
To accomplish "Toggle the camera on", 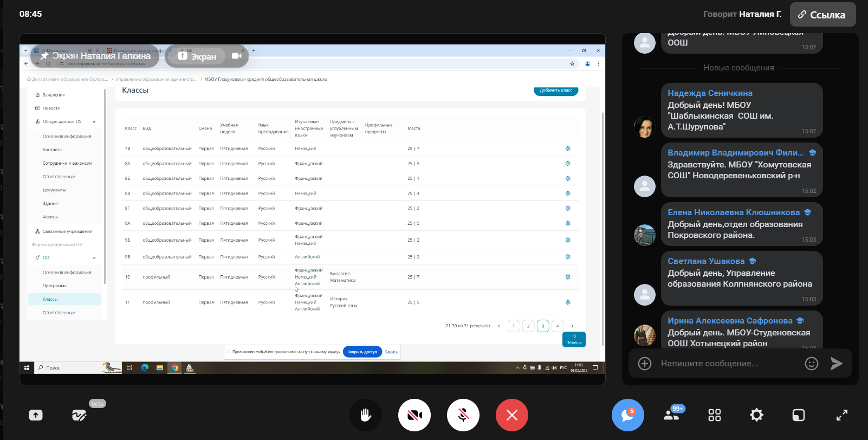I will tap(414, 415).
